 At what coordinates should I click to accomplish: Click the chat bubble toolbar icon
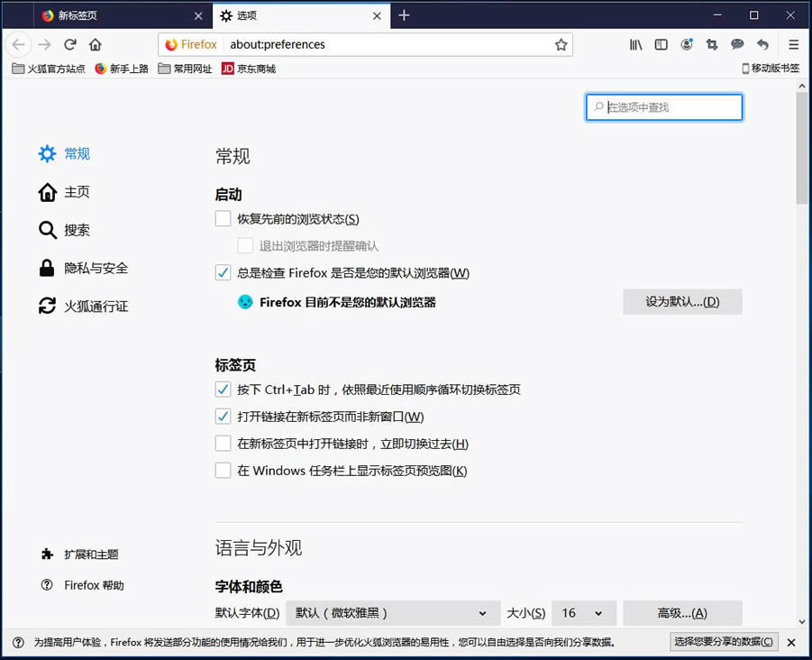(x=737, y=44)
